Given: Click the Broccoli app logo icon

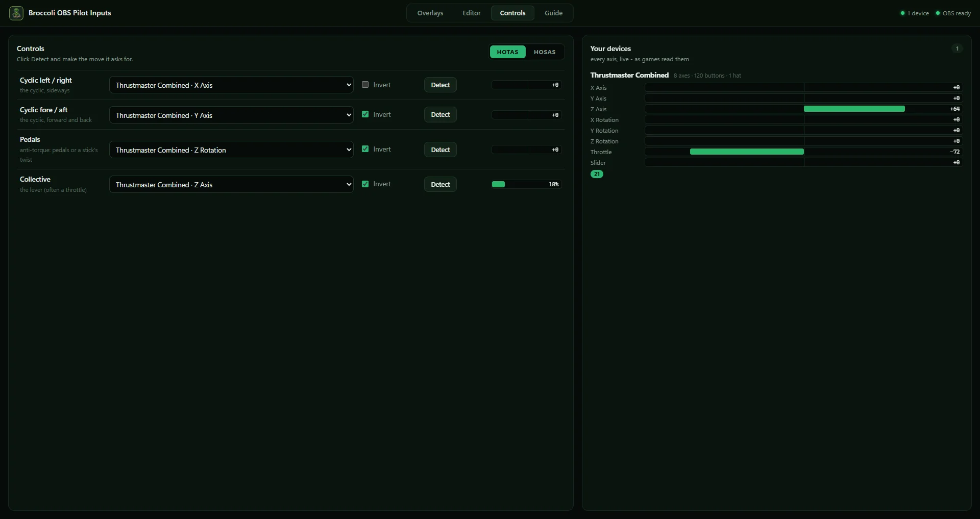Looking at the screenshot, I should [16, 13].
